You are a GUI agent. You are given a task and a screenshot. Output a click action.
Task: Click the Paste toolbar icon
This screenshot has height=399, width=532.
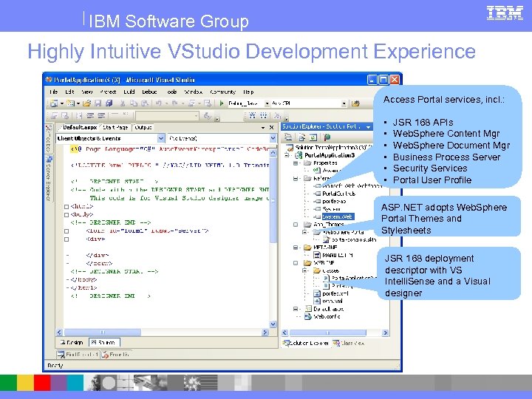(145, 103)
